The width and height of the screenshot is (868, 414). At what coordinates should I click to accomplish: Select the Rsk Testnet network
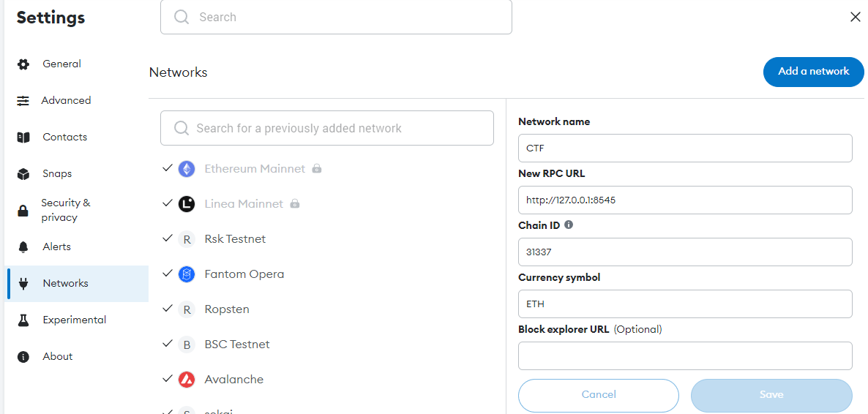click(x=326, y=239)
